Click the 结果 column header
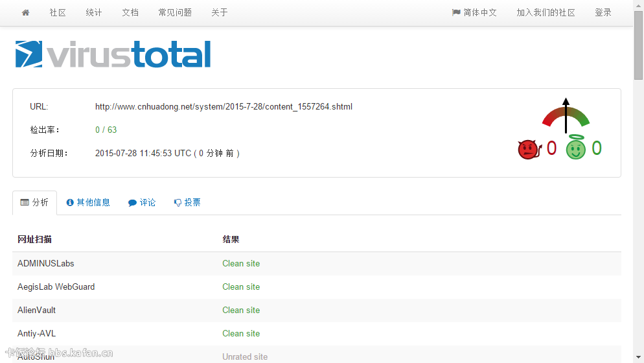This screenshot has width=644, height=363. tap(231, 239)
